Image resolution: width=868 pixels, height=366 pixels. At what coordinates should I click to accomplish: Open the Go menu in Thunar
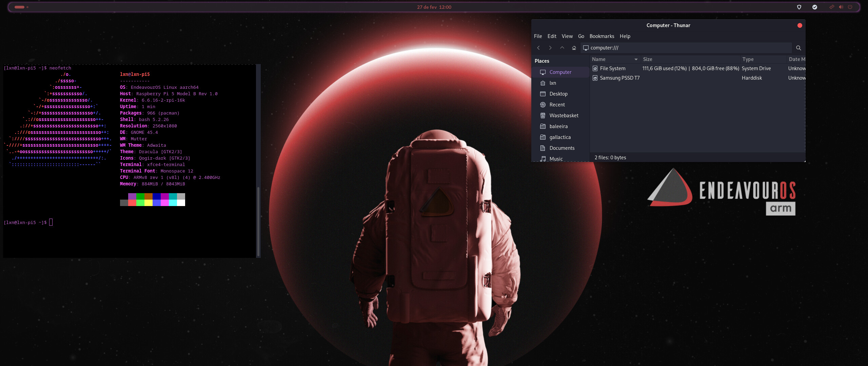[581, 36]
